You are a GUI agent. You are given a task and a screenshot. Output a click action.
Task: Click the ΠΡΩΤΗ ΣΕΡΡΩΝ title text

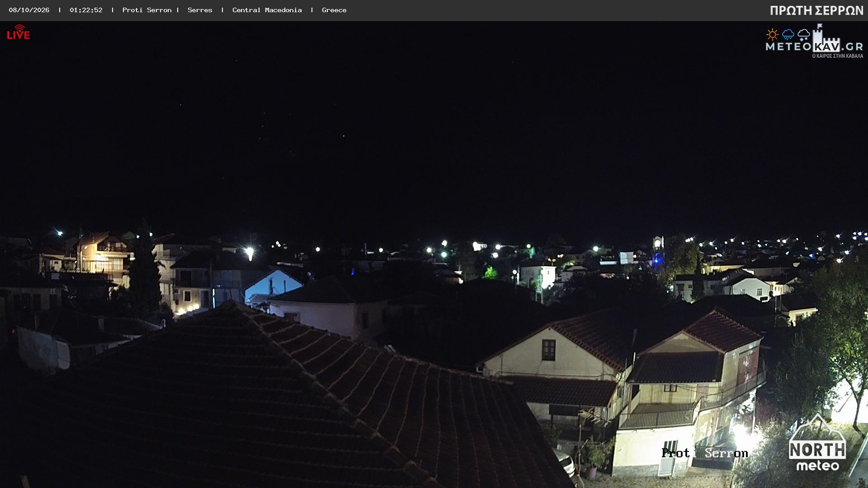(816, 10)
